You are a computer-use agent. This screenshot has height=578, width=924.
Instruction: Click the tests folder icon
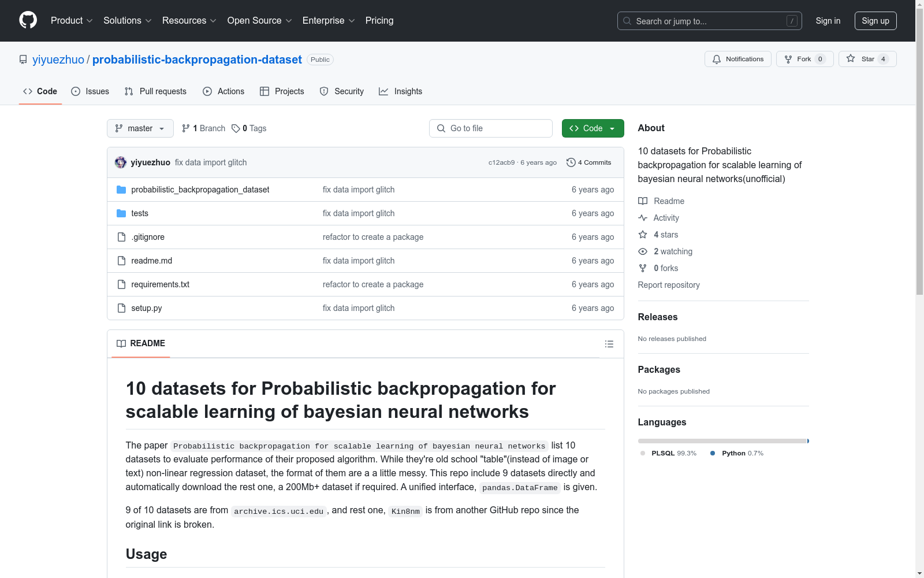pyautogui.click(x=121, y=213)
